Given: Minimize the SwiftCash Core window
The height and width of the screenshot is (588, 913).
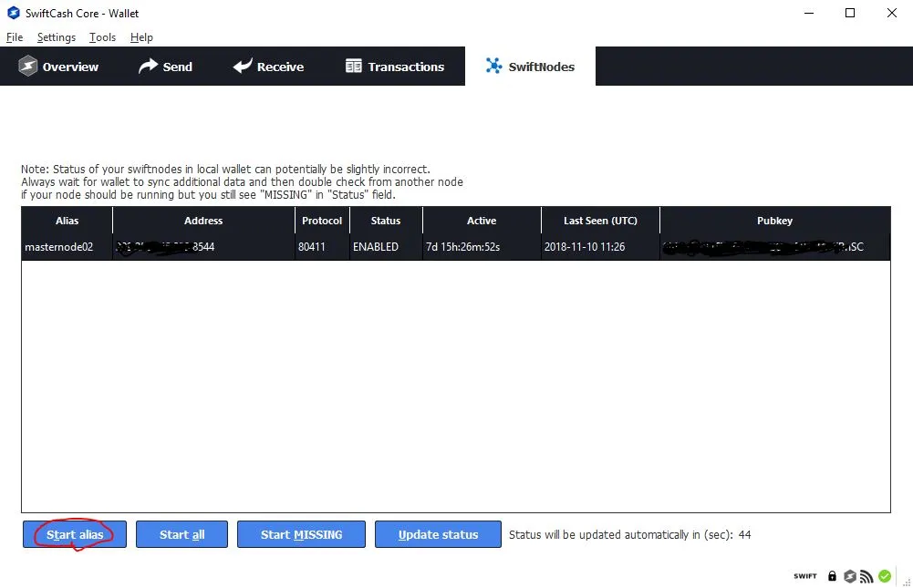Looking at the screenshot, I should click(x=809, y=13).
